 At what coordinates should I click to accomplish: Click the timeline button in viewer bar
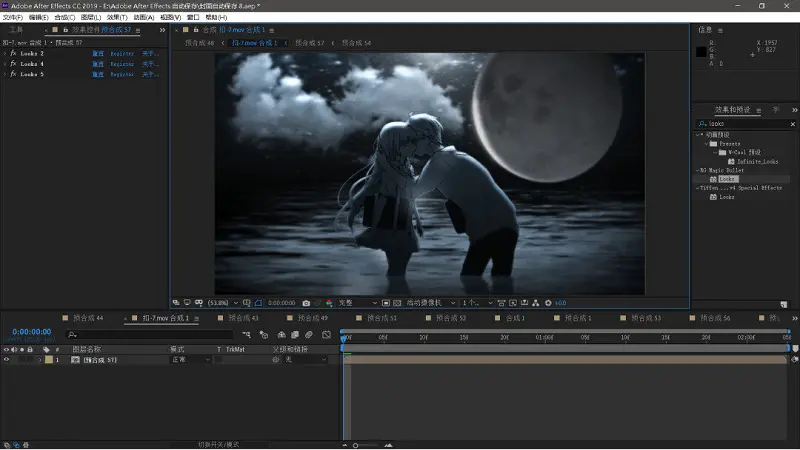524,303
